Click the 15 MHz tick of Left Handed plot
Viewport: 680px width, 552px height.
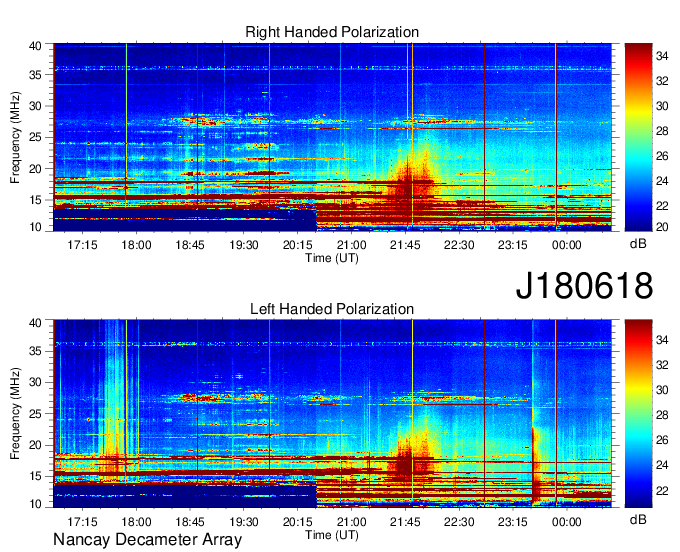(x=35, y=476)
